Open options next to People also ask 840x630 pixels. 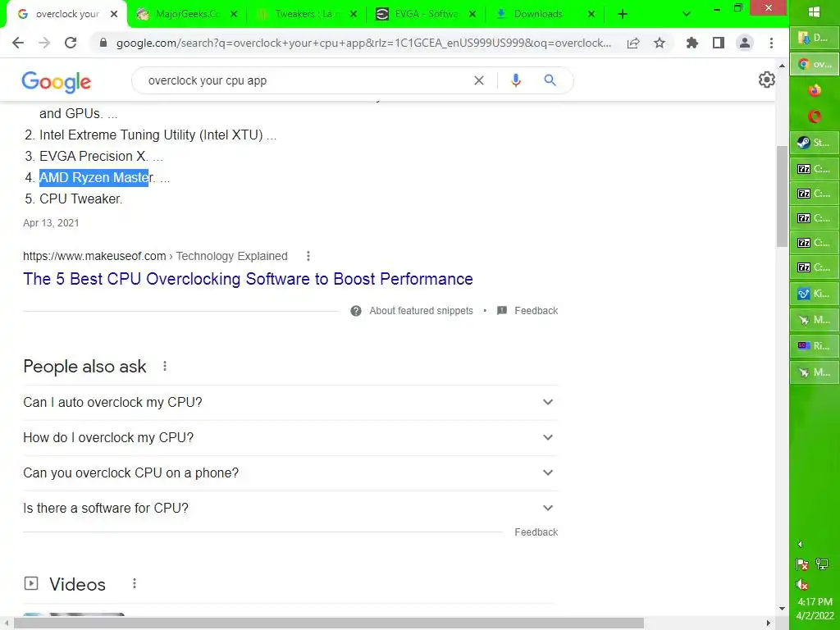click(x=165, y=367)
